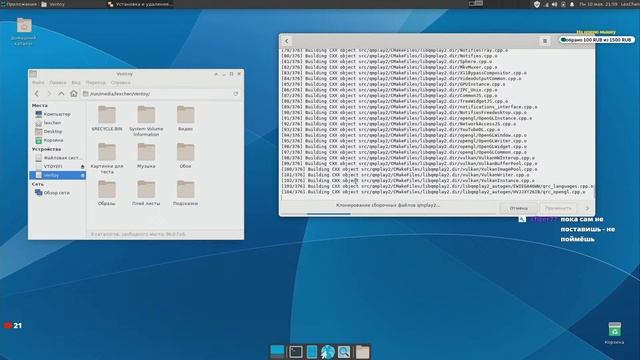
Task: Open the notifications bell in the tray
Action: coord(572,4)
